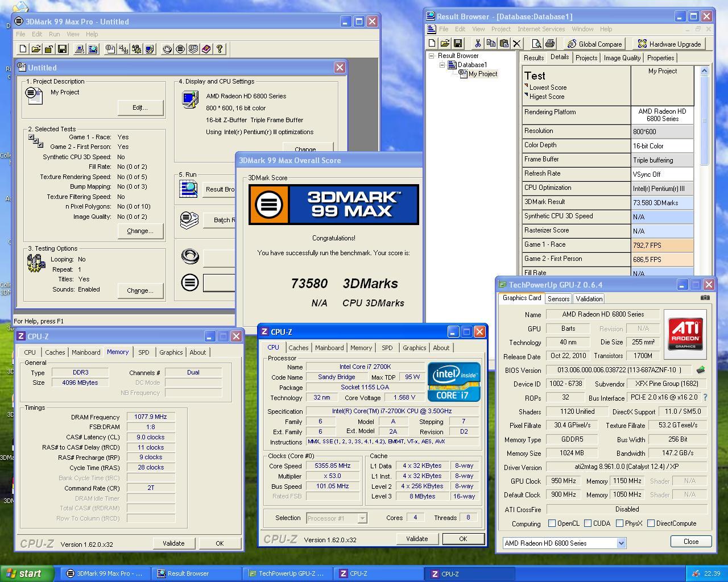Click OK in the Memory CPU-Z window
Image resolution: width=728 pixels, height=582 pixels.
pyautogui.click(x=220, y=543)
